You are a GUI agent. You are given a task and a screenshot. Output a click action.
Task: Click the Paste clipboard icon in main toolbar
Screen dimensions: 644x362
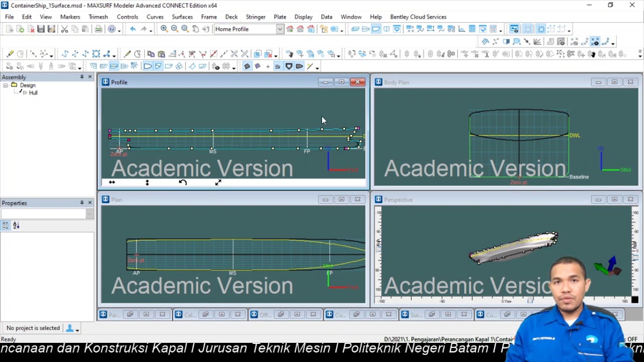tap(85, 29)
